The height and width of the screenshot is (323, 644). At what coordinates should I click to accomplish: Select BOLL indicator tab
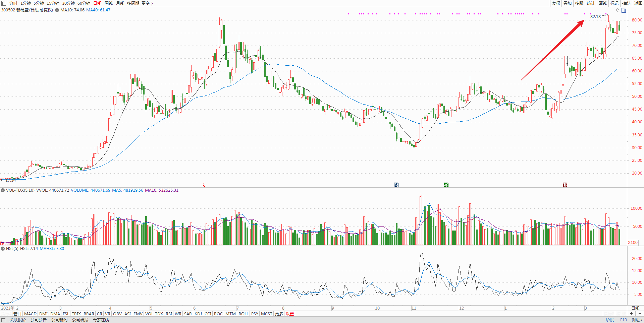[244, 314]
